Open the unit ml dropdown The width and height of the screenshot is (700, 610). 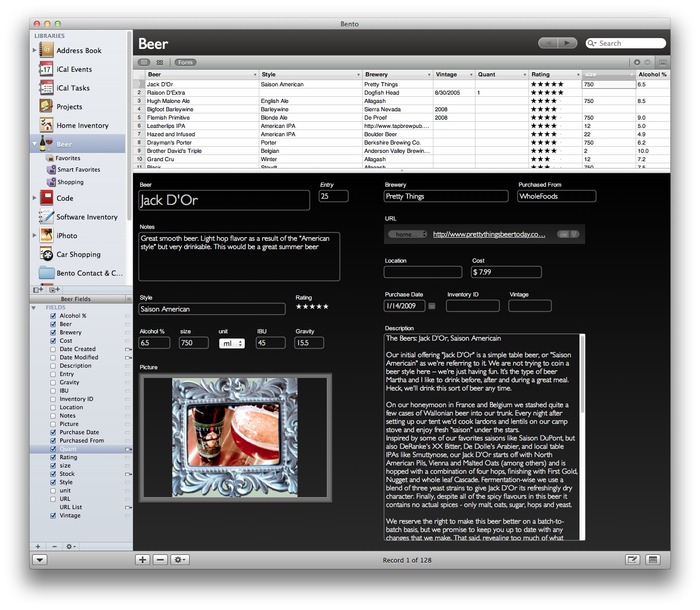click(x=232, y=343)
